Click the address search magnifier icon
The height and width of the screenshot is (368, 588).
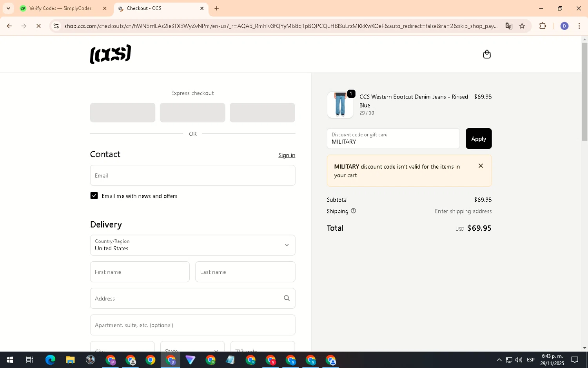coord(287,298)
